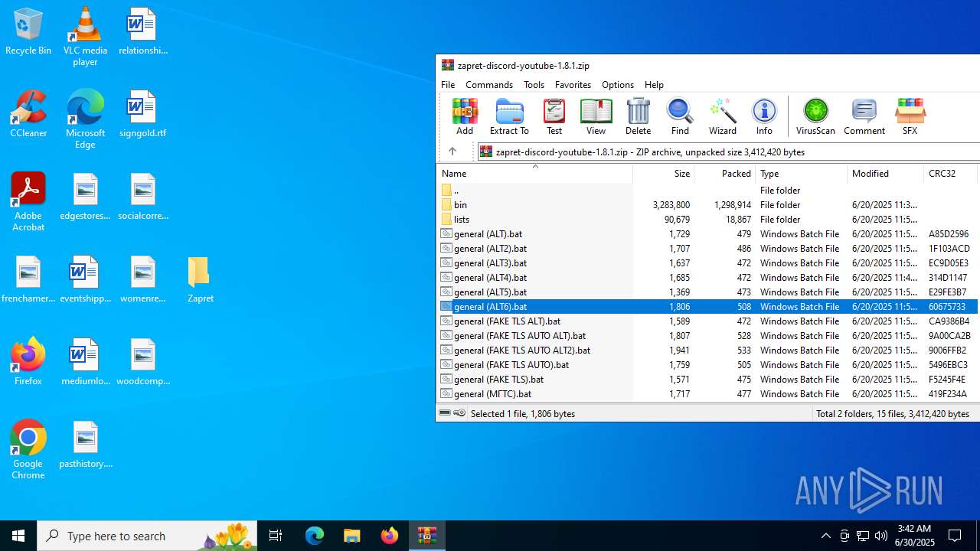Click the volume speaker tray icon
Viewport: 980px width, 551px height.
pos(881,536)
